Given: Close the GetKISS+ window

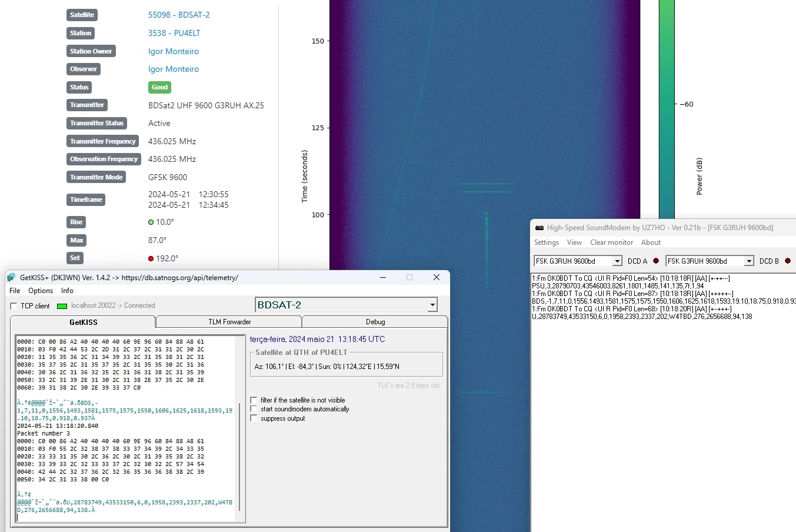Looking at the screenshot, I should tap(437, 277).
